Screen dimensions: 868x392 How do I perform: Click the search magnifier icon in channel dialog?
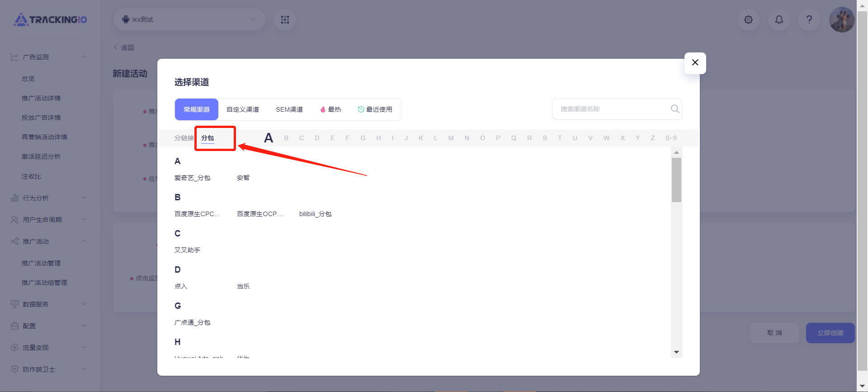pos(675,109)
